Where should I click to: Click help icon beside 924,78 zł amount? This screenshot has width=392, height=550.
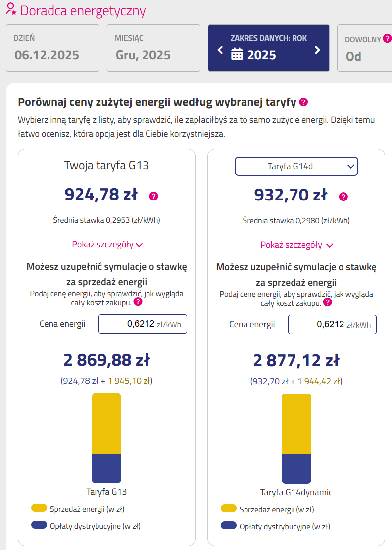pyautogui.click(x=154, y=197)
